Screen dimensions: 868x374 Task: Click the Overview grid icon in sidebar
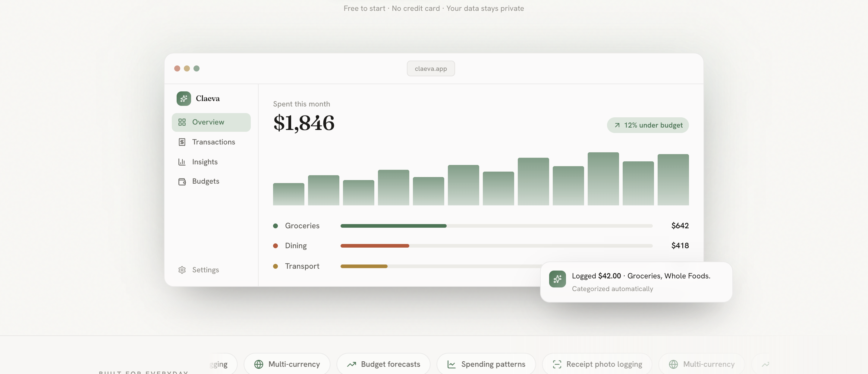pyautogui.click(x=182, y=122)
